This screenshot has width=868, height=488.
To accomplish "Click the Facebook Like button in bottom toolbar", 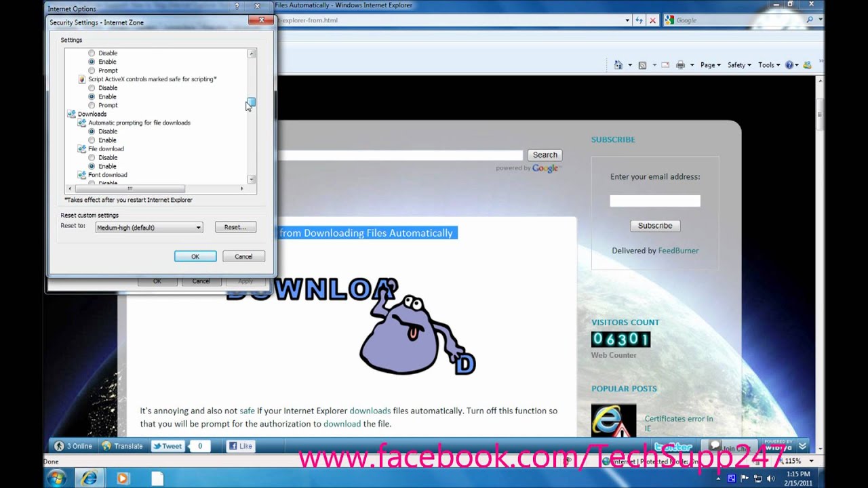I will tap(240, 446).
